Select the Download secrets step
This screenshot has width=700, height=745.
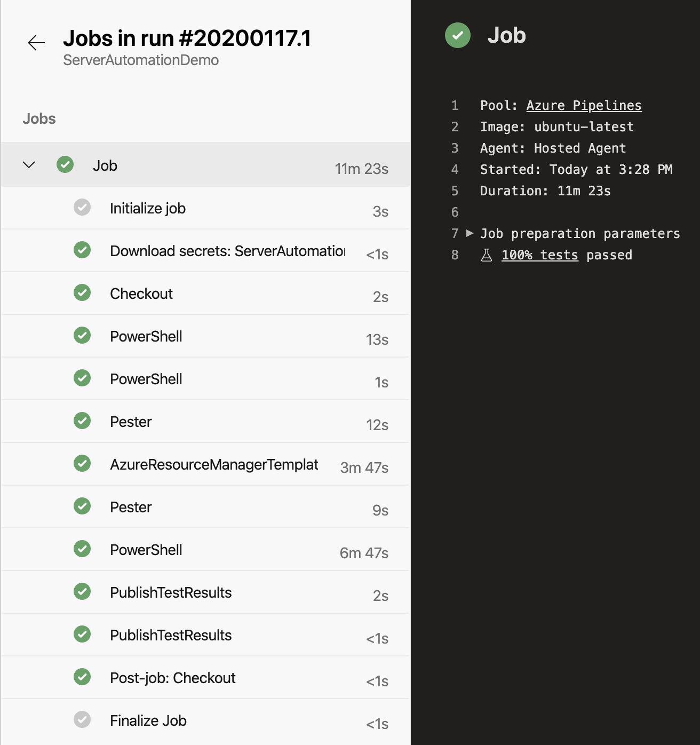click(227, 251)
